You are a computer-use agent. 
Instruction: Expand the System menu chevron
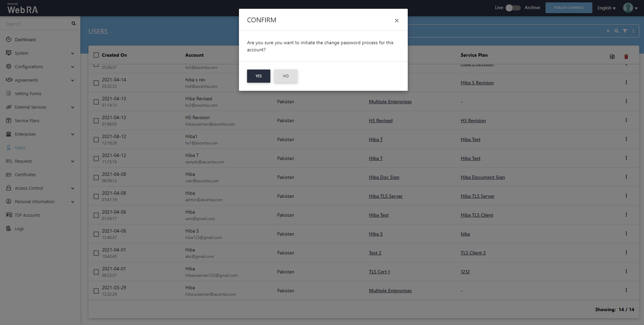click(73, 53)
